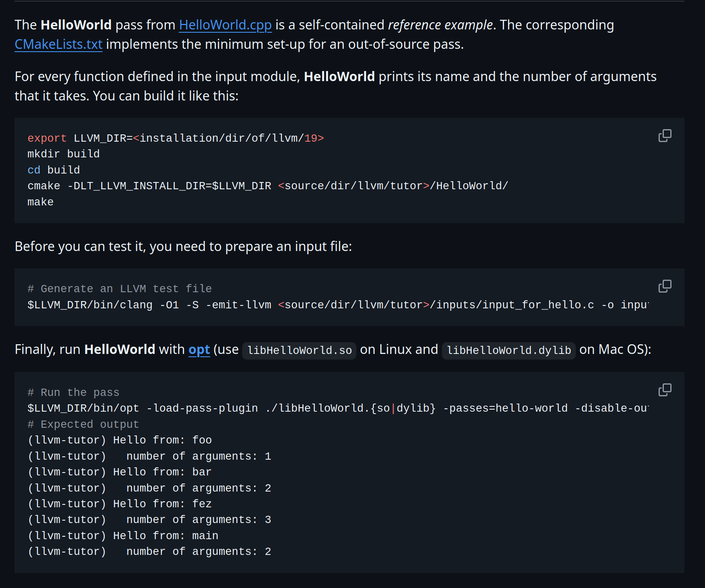Click the cmake -DLT_LLVM_INSTALL_DIR line
The image size is (705, 588).
[x=268, y=186]
